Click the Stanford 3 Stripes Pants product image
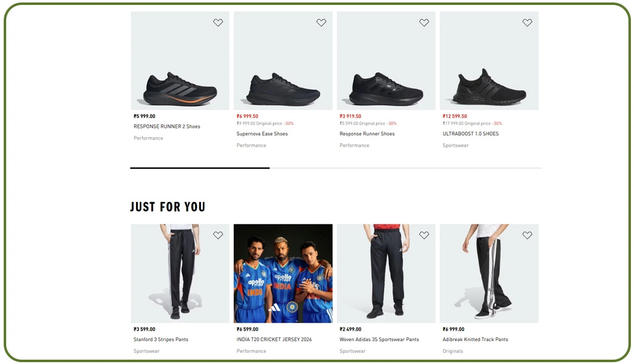The image size is (634, 364). 180,273
